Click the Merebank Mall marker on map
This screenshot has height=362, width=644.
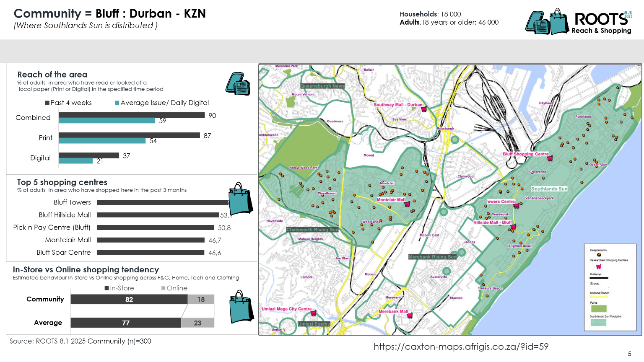point(410,316)
